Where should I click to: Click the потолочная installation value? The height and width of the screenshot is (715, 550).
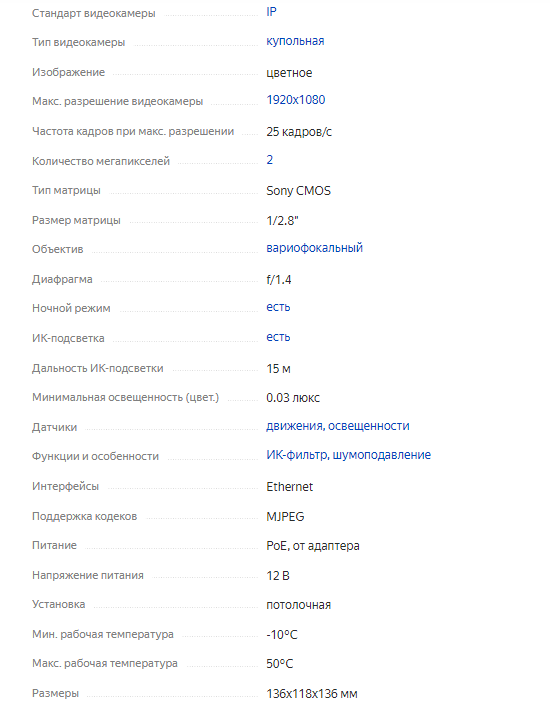pyautogui.click(x=298, y=605)
